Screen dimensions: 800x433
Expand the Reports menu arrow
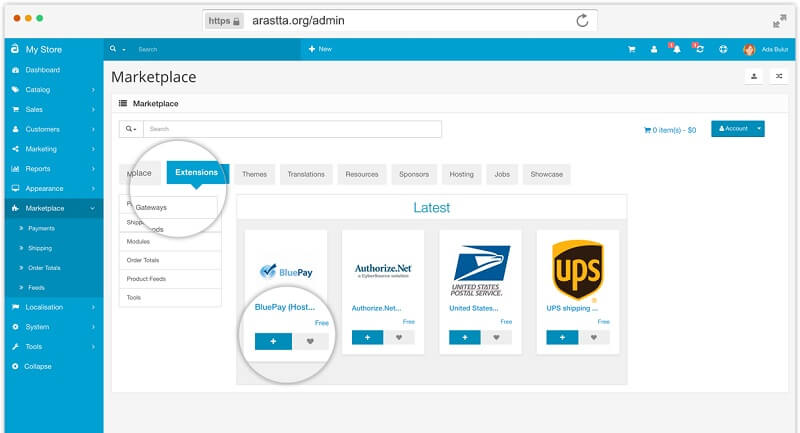coord(93,169)
